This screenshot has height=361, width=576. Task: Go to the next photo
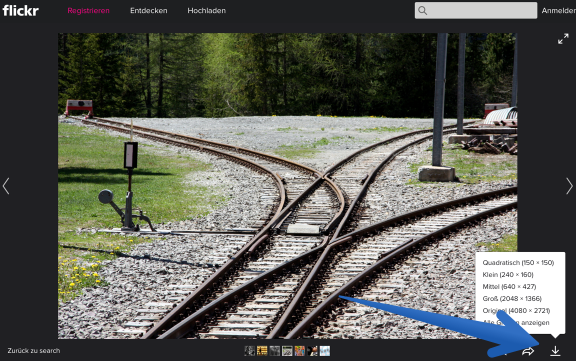(x=569, y=186)
